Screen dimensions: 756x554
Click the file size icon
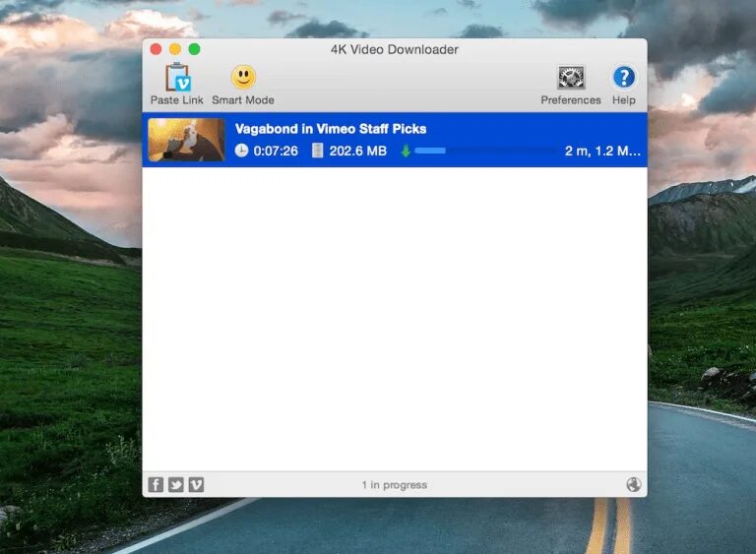tap(317, 151)
